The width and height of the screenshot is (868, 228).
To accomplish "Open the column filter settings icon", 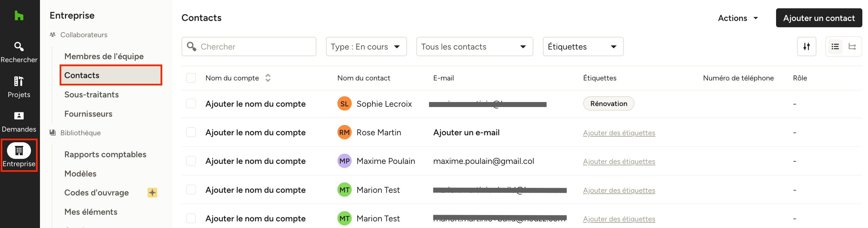I will tap(806, 47).
